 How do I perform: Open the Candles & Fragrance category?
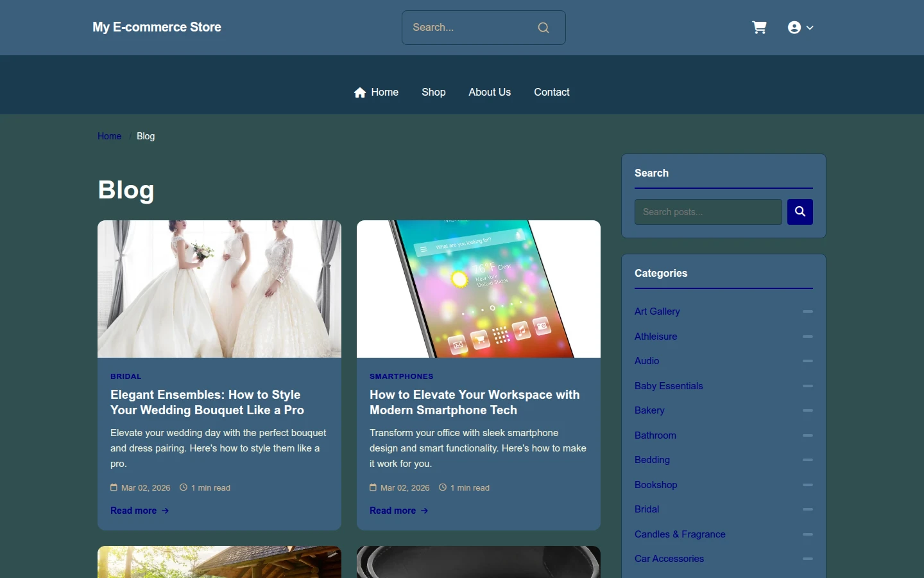[680, 534]
